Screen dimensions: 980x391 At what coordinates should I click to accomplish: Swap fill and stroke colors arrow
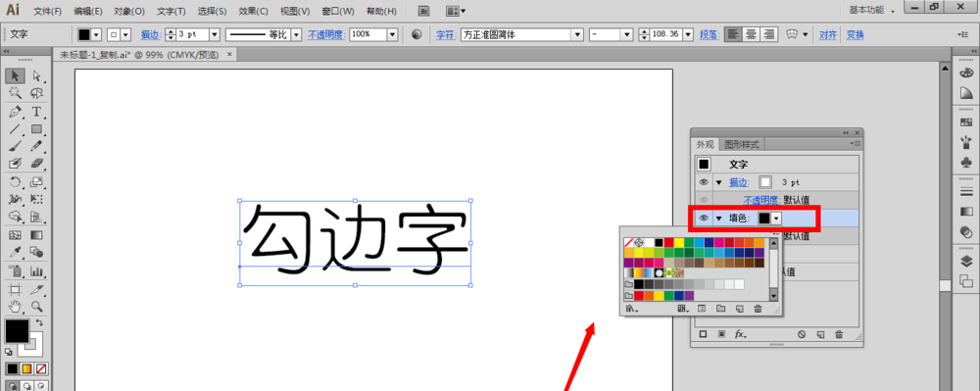click(39, 322)
